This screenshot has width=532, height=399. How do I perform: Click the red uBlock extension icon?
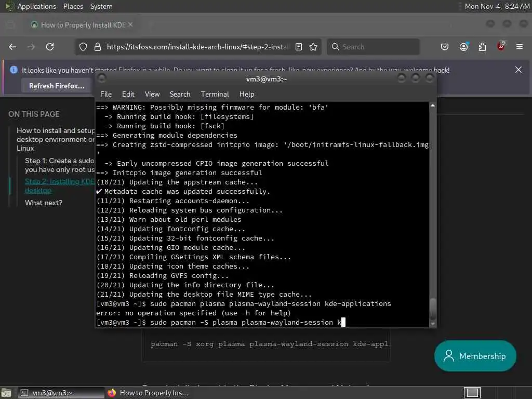pos(501,46)
